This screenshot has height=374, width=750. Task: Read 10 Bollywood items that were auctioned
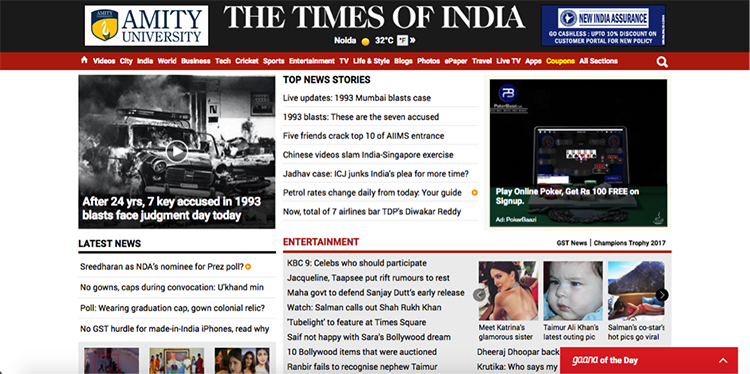[x=362, y=352]
